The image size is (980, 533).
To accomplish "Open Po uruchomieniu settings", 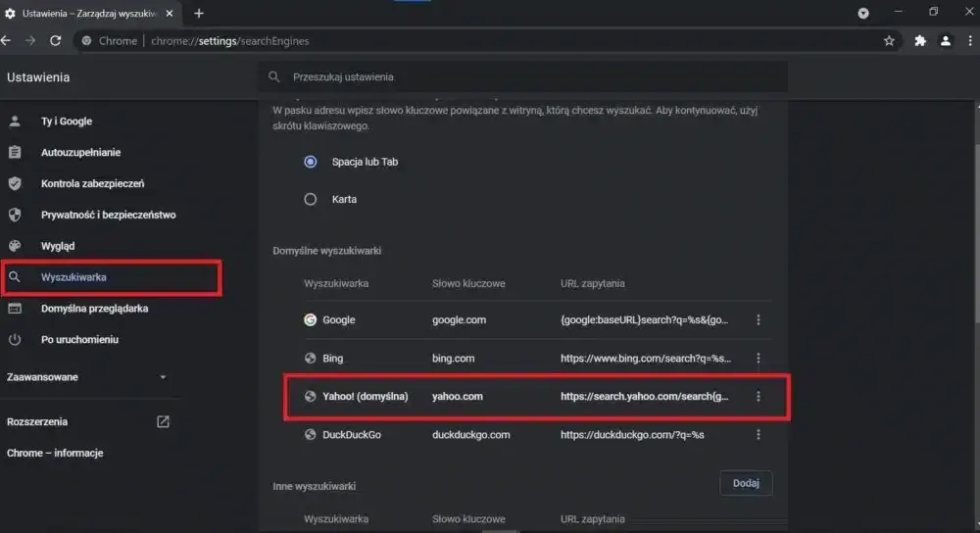I will [x=79, y=339].
